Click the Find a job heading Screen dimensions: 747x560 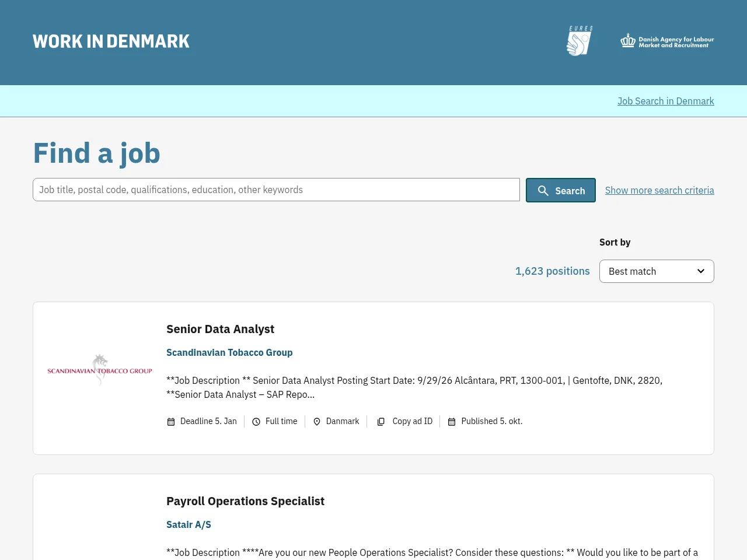[96, 153]
